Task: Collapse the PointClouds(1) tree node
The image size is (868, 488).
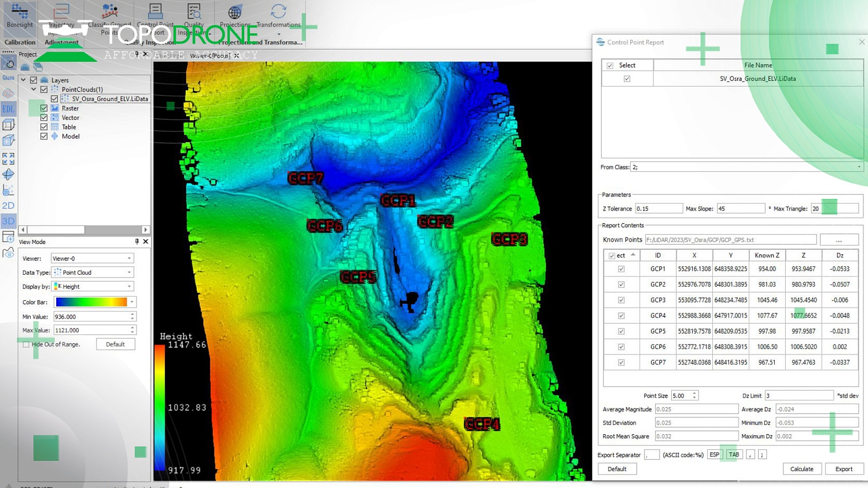Action: [33, 89]
